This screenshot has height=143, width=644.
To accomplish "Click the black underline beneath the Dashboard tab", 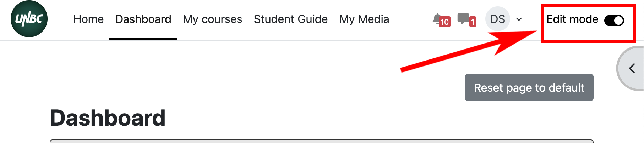I will click(143, 39).
